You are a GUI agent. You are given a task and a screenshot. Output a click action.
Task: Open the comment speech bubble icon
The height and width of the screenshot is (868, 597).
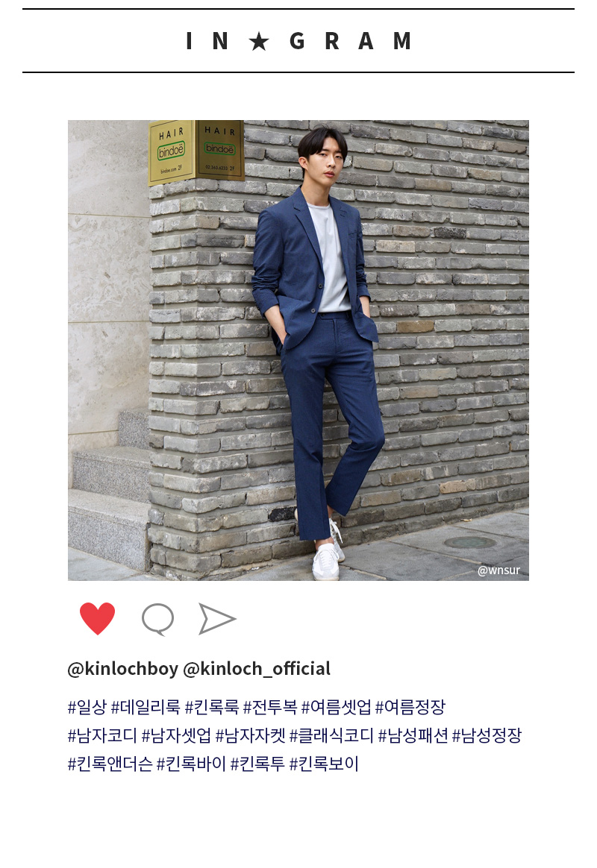pos(158,619)
